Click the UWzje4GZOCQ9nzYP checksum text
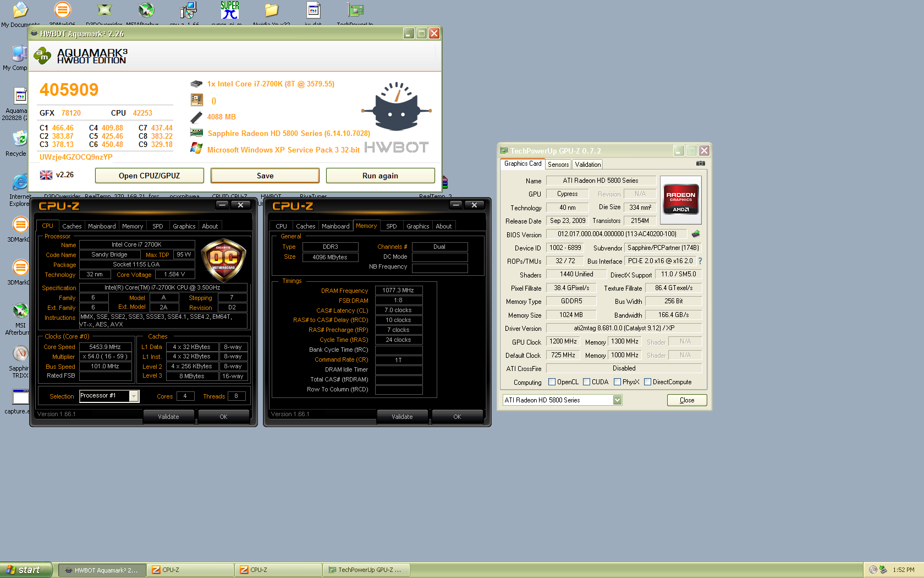Image resolution: width=924 pixels, height=578 pixels. (76, 157)
